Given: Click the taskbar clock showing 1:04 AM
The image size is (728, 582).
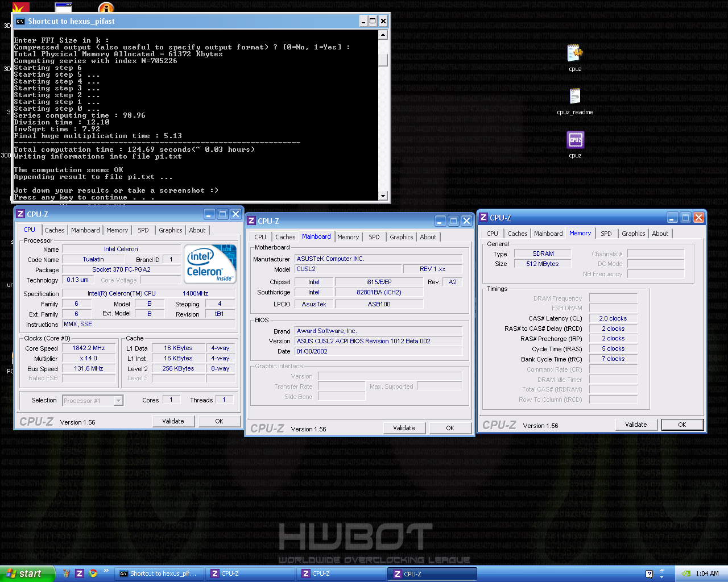Looking at the screenshot, I should click(x=707, y=574).
